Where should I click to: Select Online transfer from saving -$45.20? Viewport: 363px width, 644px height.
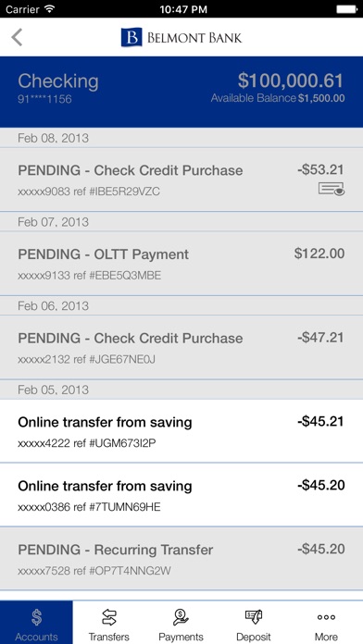pyautogui.click(x=181, y=495)
